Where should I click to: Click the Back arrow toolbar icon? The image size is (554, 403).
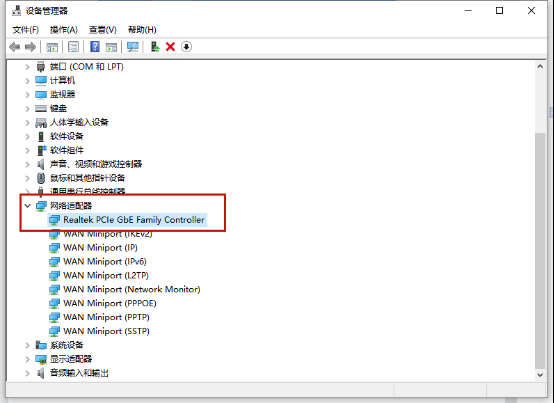pos(14,47)
